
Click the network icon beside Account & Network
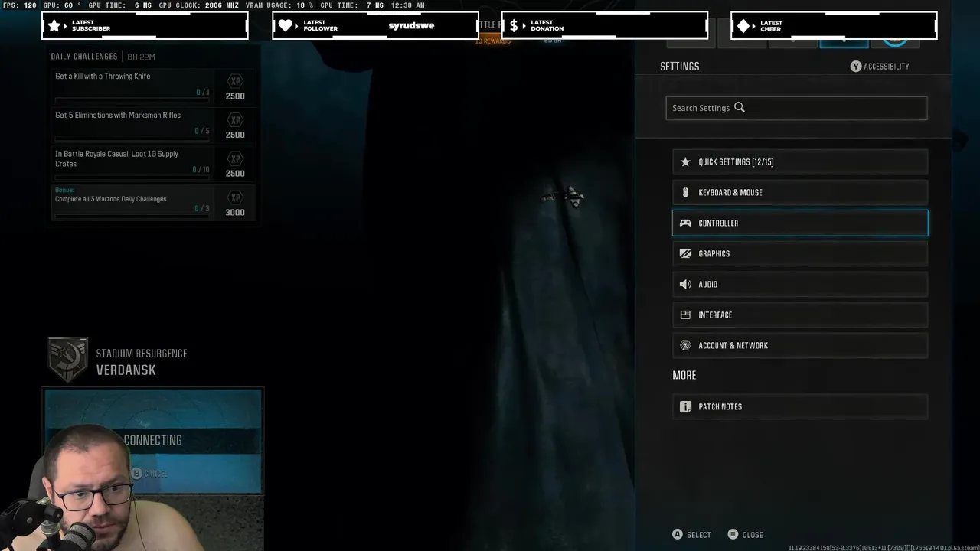[x=685, y=345]
